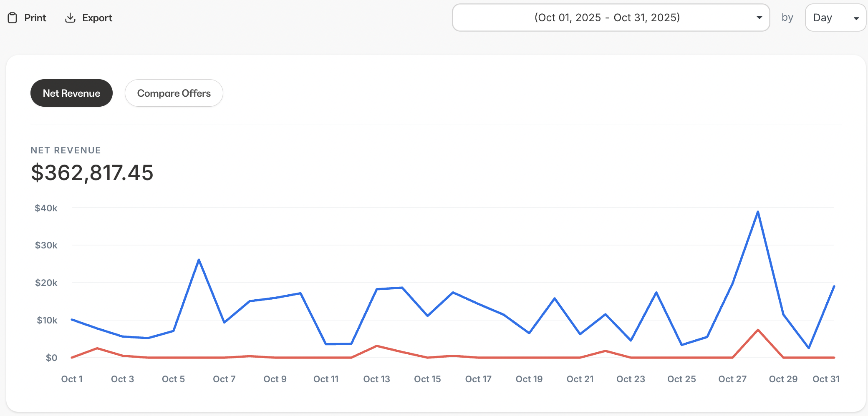
Task: Click the Export download icon
Action: [70, 18]
